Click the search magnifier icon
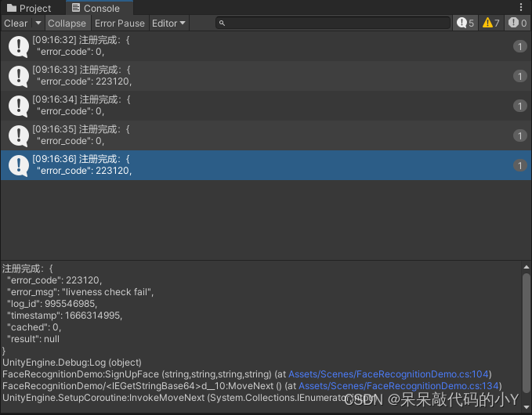 223,23
